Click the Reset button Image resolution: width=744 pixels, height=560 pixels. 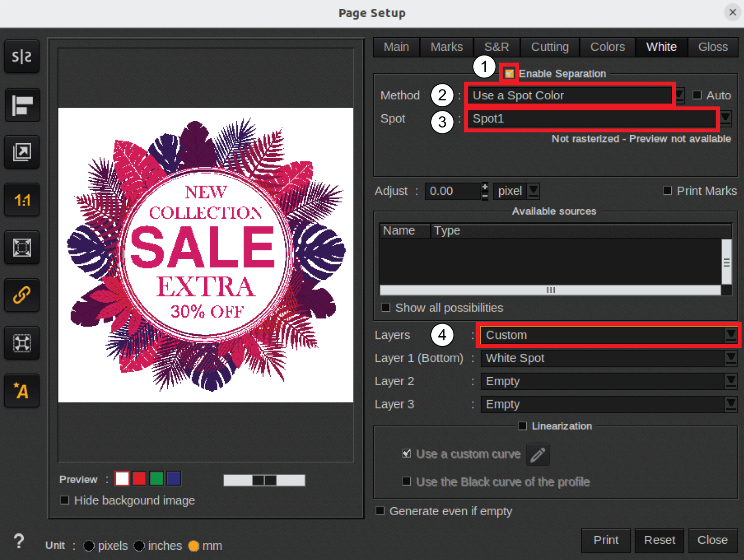click(x=659, y=540)
